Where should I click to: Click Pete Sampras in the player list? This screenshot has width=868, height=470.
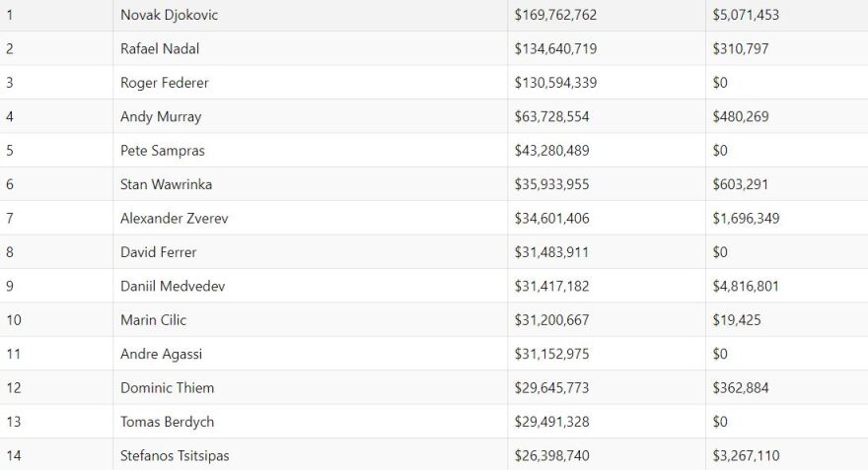coord(163,151)
